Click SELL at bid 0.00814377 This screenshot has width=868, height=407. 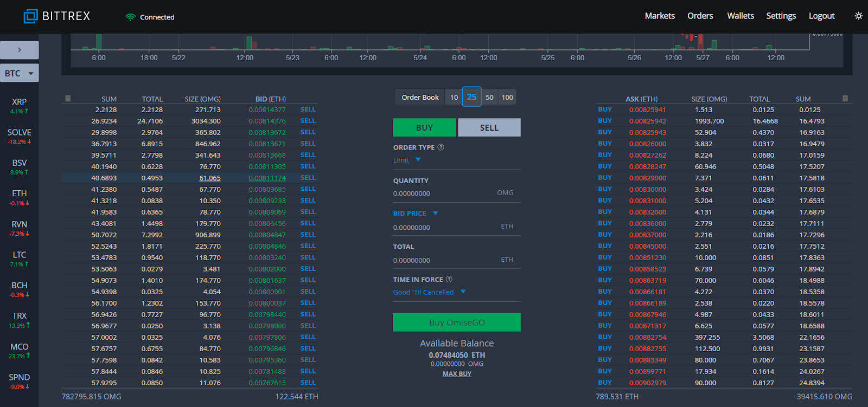coord(308,109)
